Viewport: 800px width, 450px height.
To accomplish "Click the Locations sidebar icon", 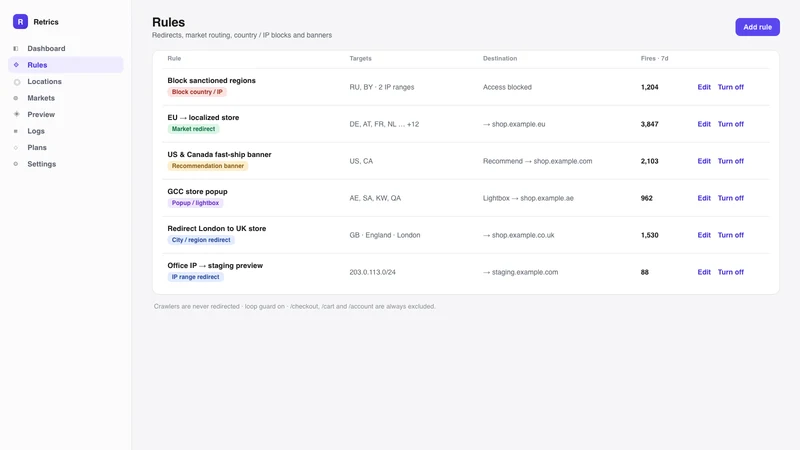I will tap(17, 82).
